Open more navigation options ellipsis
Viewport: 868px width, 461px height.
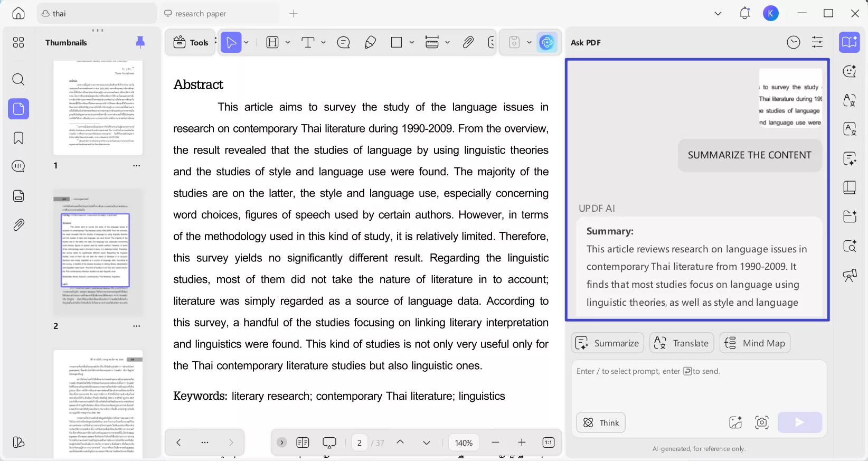(205, 443)
